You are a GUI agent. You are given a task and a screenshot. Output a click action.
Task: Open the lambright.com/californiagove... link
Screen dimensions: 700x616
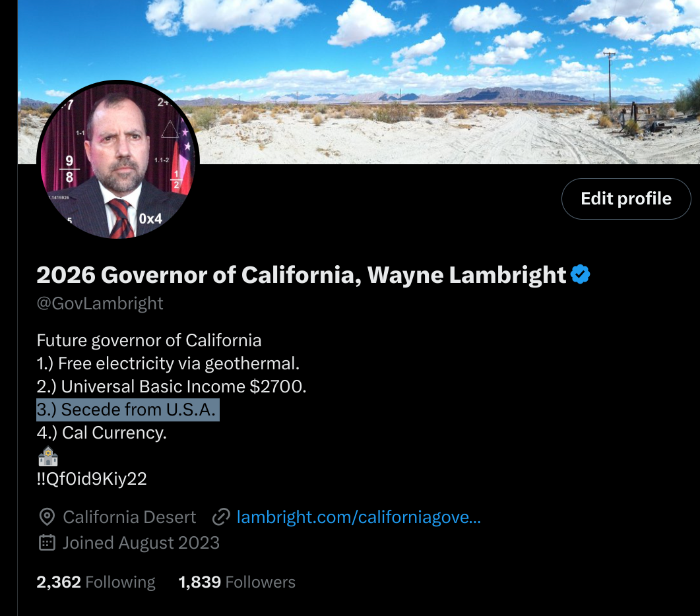358,517
